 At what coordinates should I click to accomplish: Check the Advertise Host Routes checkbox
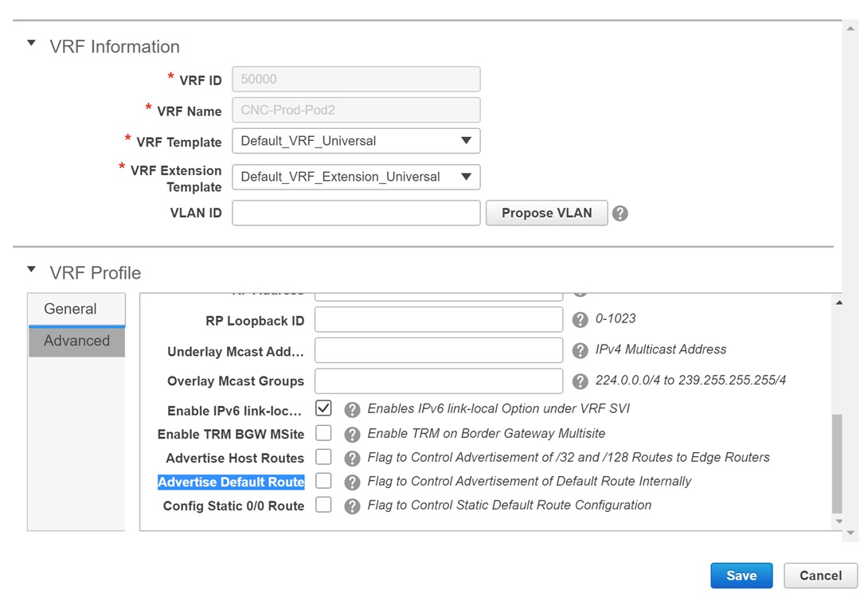[323, 458]
